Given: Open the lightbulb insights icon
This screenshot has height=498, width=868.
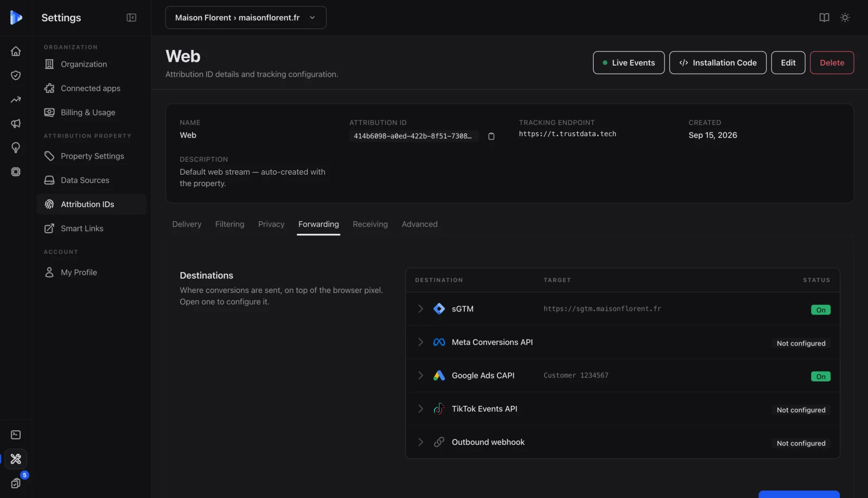Looking at the screenshot, I should [16, 148].
